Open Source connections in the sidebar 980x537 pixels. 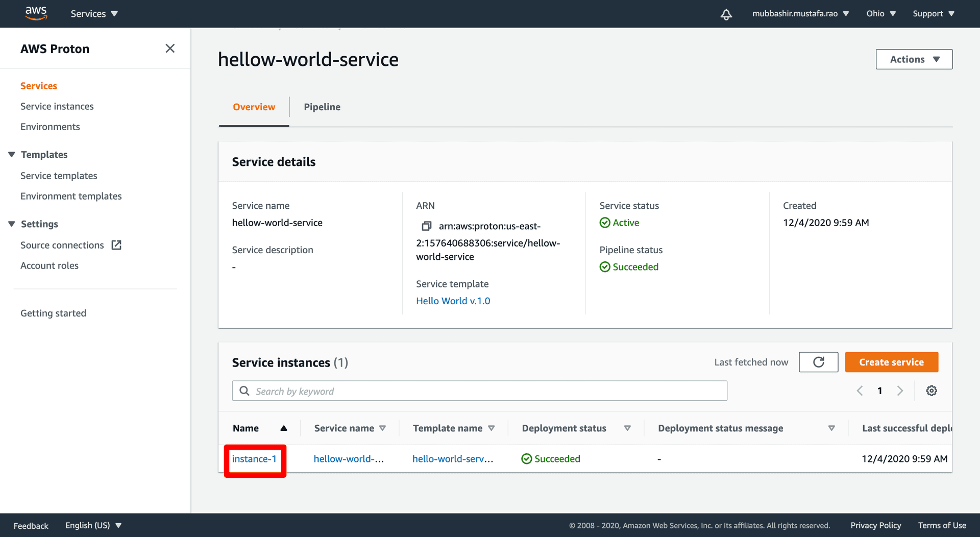(x=62, y=245)
